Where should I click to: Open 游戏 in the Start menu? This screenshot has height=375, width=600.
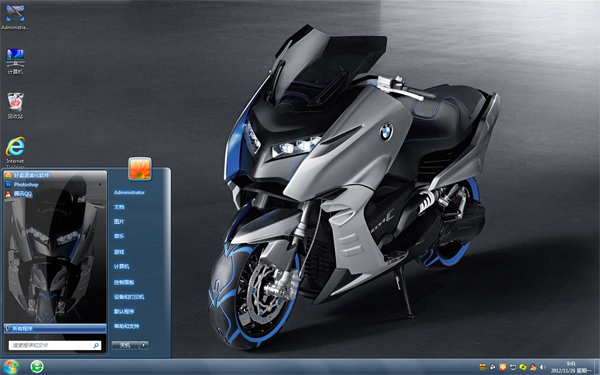pos(119,252)
